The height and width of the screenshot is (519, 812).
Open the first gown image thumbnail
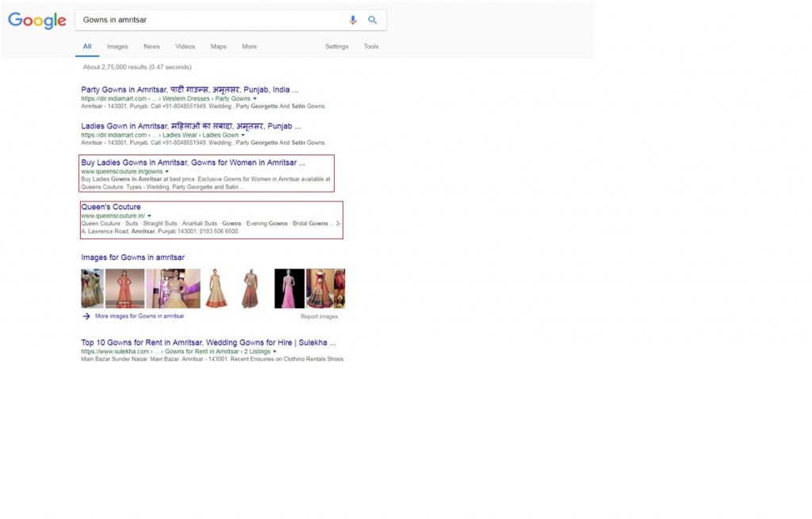(92, 288)
